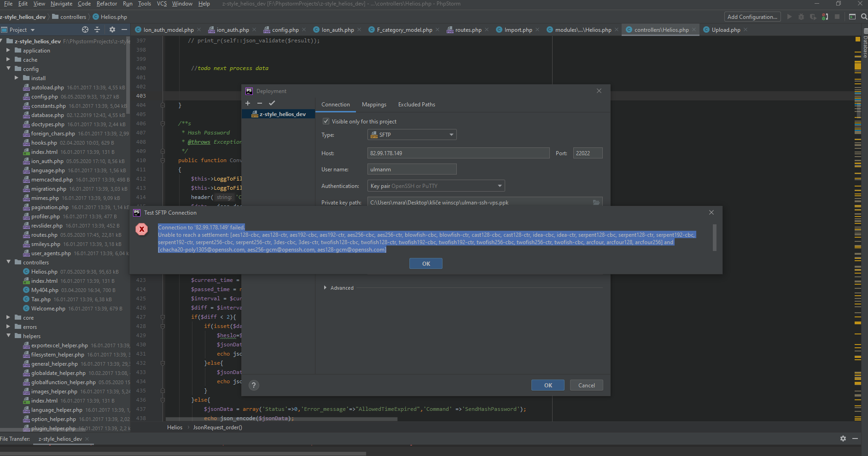
Task: Click OK in the Deployment dialog
Action: (x=548, y=386)
